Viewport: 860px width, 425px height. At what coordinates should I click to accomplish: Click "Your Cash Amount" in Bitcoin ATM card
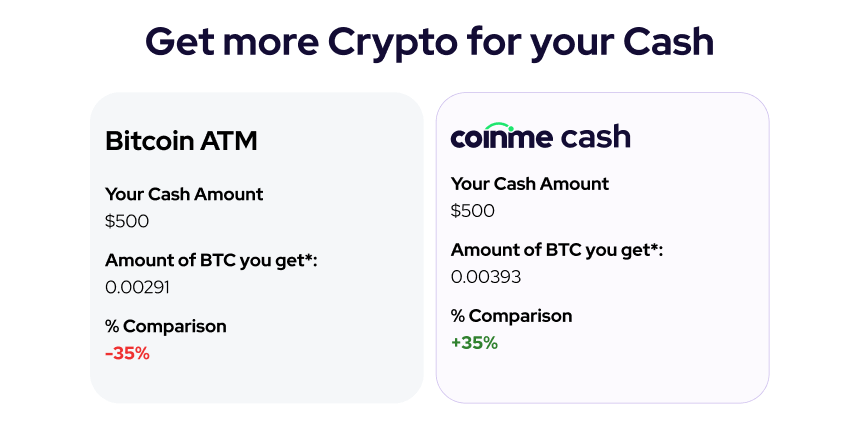184,194
